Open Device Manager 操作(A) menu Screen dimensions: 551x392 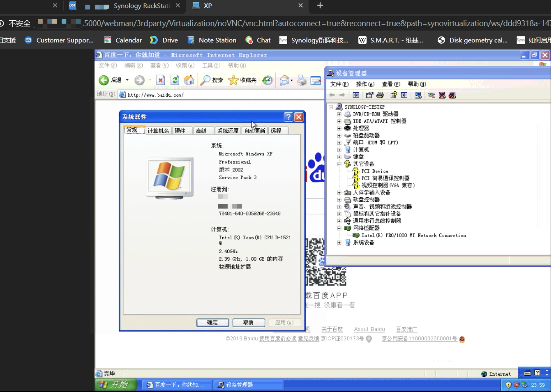365,84
